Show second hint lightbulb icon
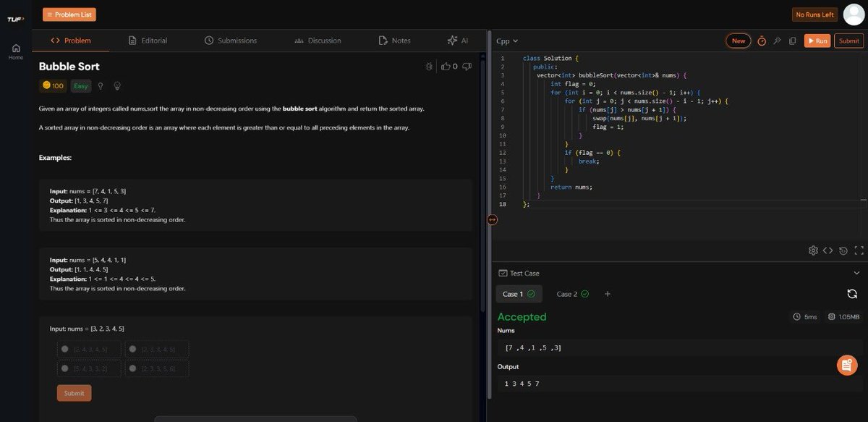868x422 pixels. (116, 86)
